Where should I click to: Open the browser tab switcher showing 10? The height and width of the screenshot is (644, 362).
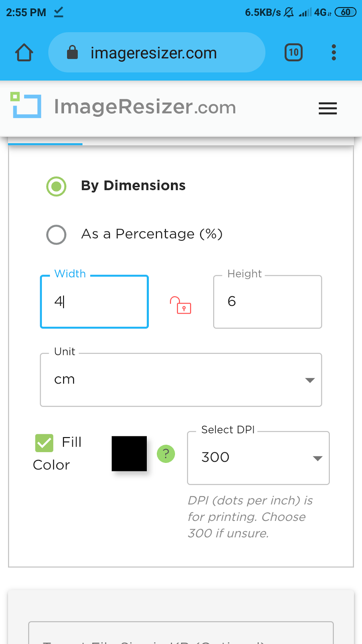click(x=294, y=53)
